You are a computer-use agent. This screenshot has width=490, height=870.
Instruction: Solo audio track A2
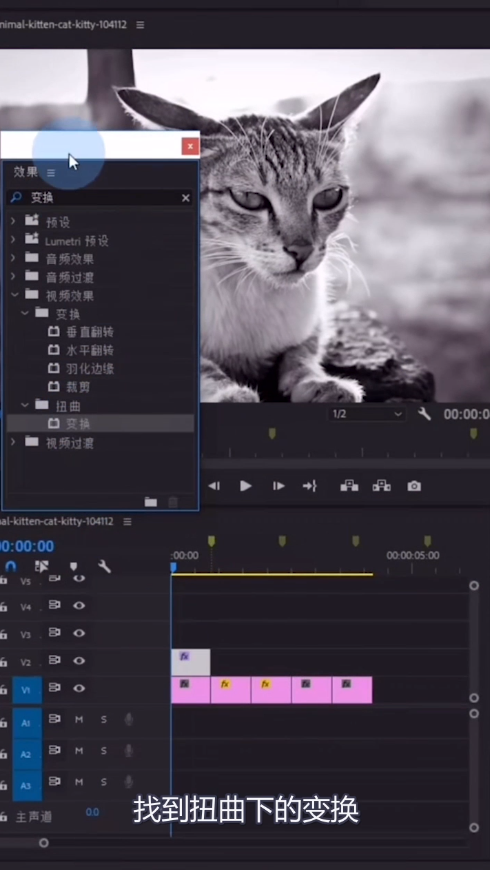[x=104, y=751]
